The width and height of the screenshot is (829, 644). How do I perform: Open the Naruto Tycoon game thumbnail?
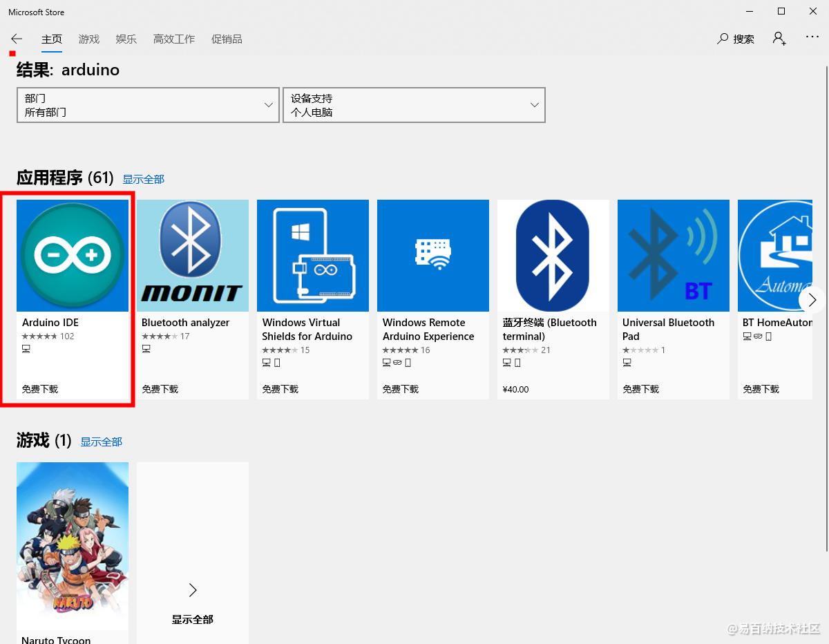(x=73, y=546)
